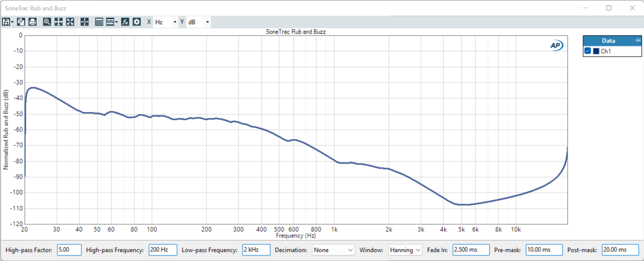Click the Frequency (Hz) axis label
Viewport: 644px width, 261px height.
point(296,236)
